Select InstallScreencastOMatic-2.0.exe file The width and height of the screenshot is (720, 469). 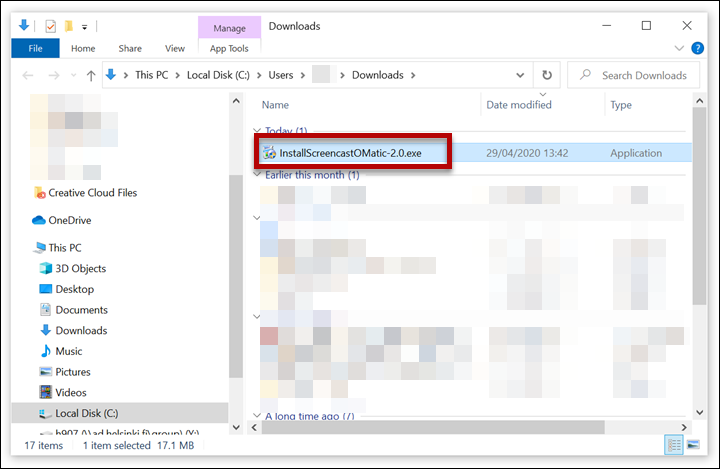tap(350, 153)
